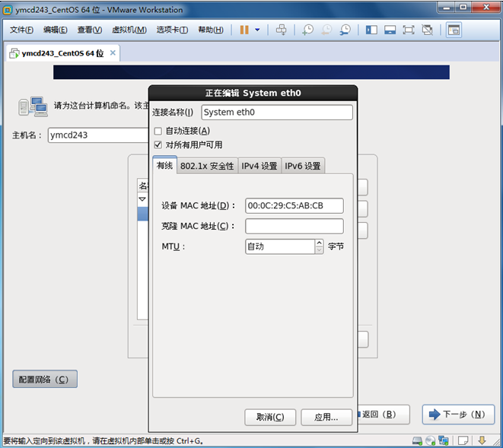The height and width of the screenshot is (448, 503).
Task: Increase MTU with the up spinner arrow
Action: 319,243
